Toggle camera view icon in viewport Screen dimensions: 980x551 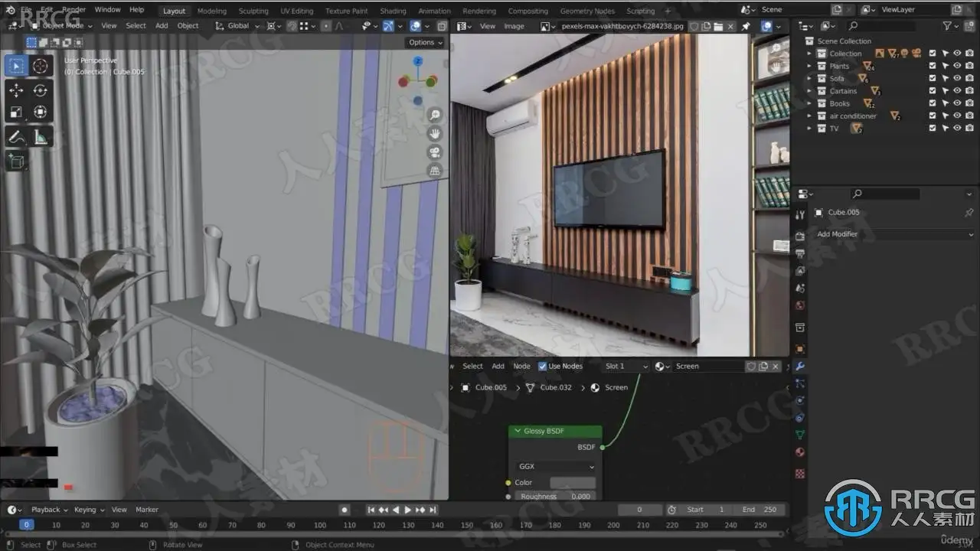click(x=435, y=152)
